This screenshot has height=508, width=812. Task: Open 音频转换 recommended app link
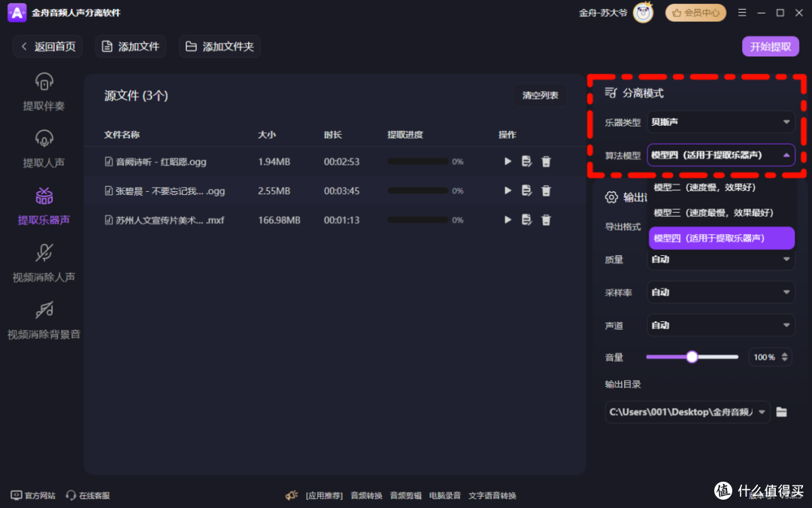[366, 495]
